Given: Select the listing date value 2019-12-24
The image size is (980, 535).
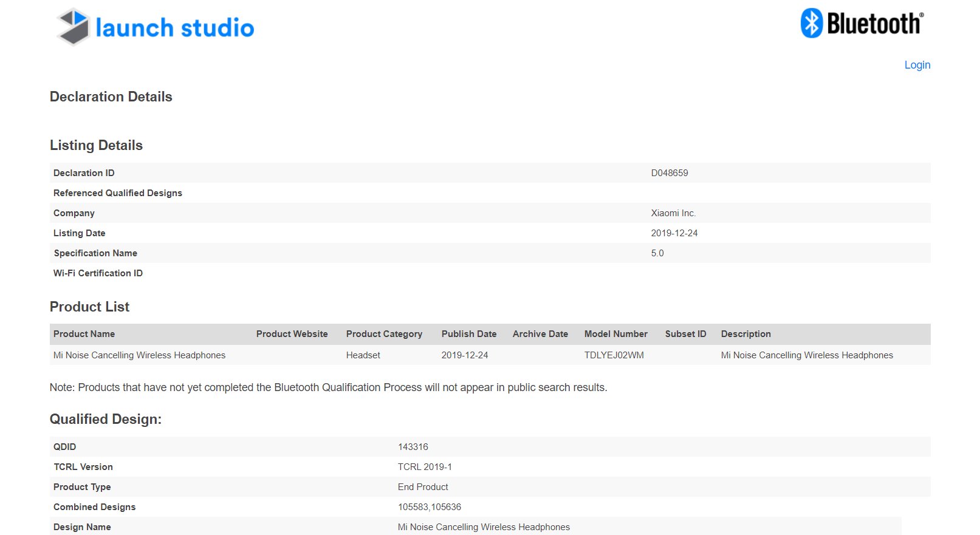Looking at the screenshot, I should pos(674,233).
